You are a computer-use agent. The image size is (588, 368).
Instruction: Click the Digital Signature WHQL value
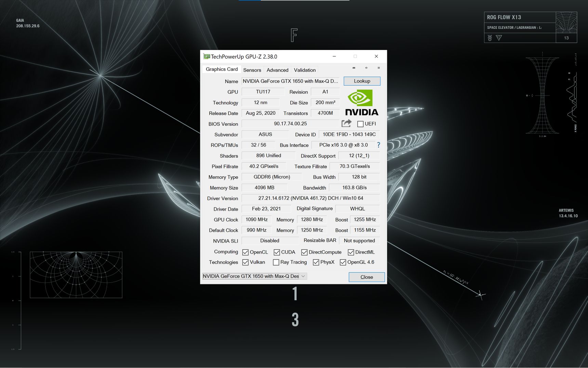357,208
